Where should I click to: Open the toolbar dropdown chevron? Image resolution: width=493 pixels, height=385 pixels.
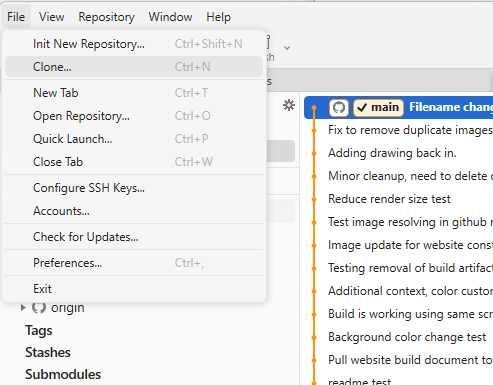[x=287, y=48]
